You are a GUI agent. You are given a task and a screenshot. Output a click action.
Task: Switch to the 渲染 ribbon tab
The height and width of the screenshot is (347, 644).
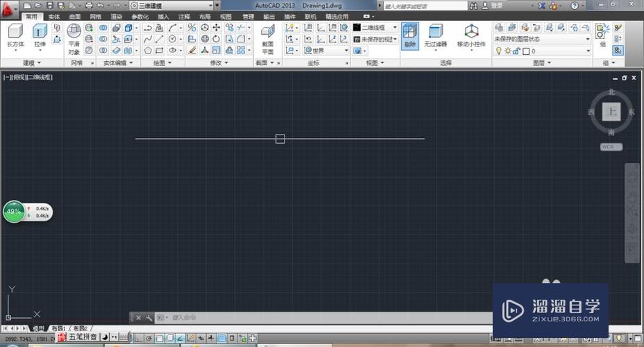point(117,17)
